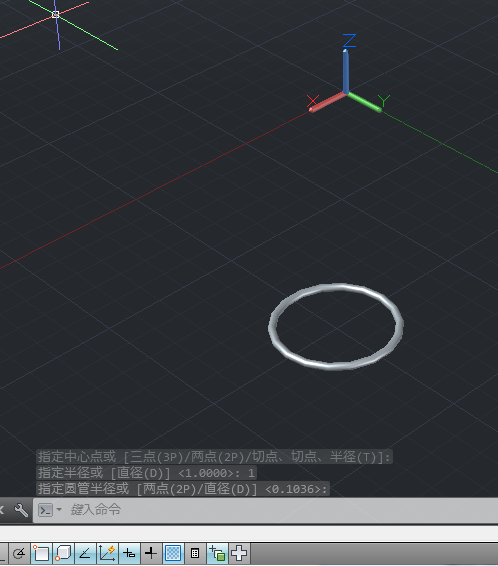Toggle Selection Cycling button
The image size is (498, 566).
217,553
